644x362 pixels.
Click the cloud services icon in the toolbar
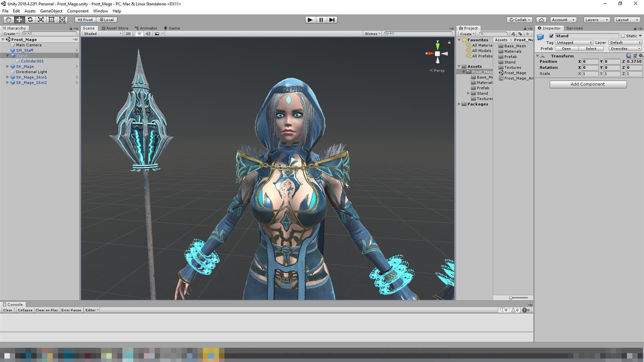[541, 20]
